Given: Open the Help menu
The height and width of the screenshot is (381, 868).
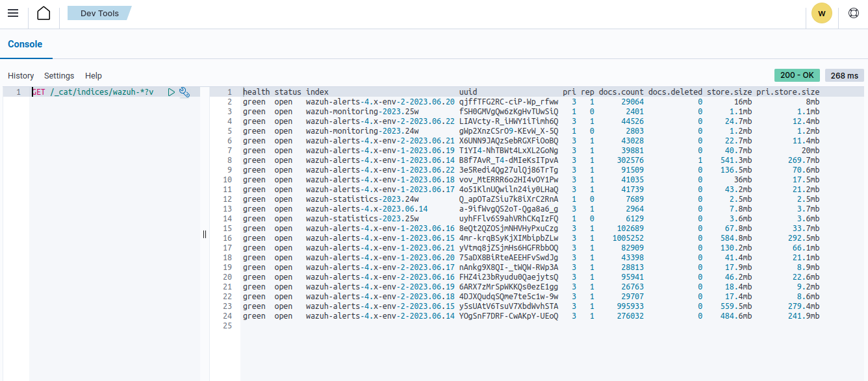Looking at the screenshot, I should (x=94, y=76).
